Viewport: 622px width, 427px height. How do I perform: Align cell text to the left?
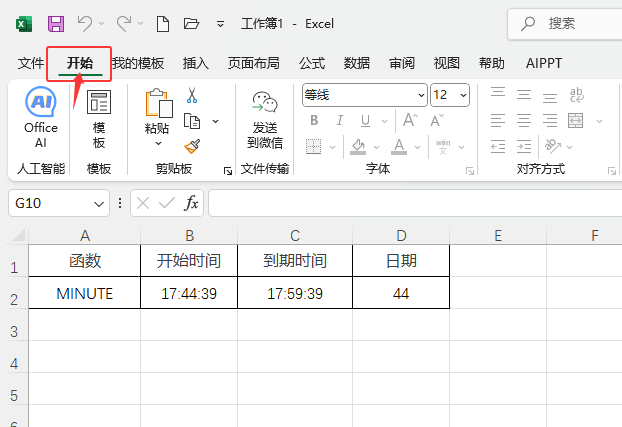tap(498, 120)
